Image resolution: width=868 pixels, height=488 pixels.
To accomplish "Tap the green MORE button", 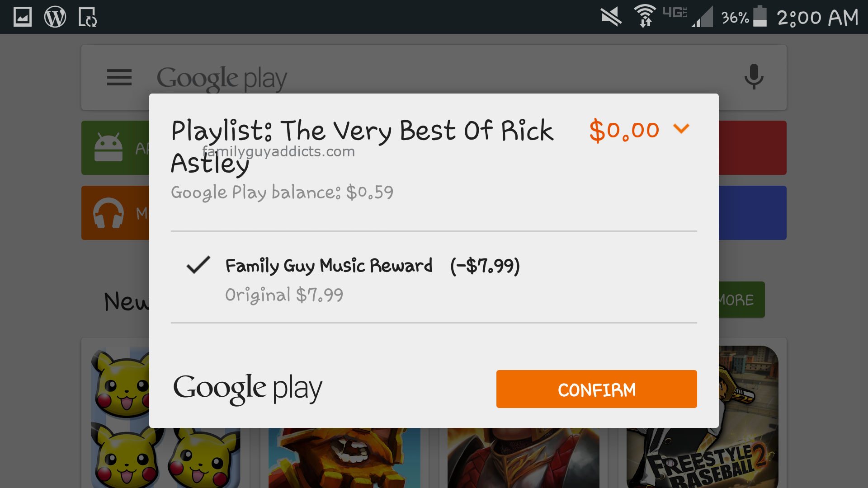I will tap(741, 300).
